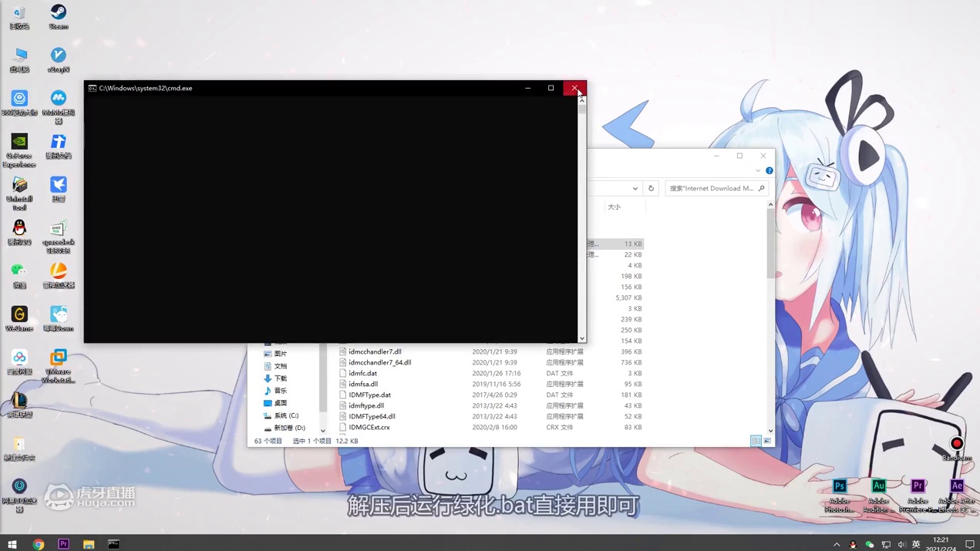The image size is (980, 551).
Task: Select file idmcchandler7.dll
Action: 375,351
